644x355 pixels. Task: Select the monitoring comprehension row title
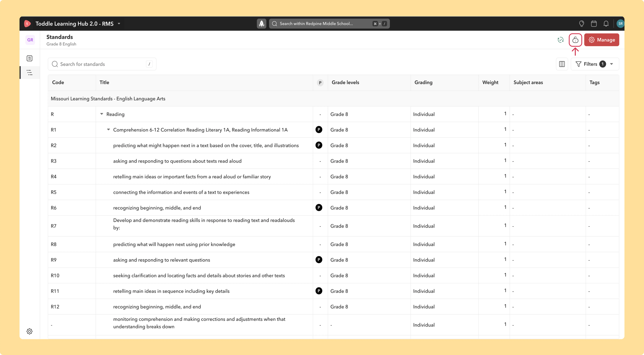pos(199,323)
